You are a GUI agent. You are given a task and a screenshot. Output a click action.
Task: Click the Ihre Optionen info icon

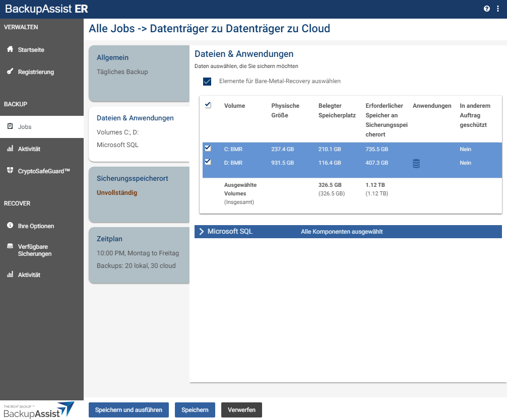10,226
